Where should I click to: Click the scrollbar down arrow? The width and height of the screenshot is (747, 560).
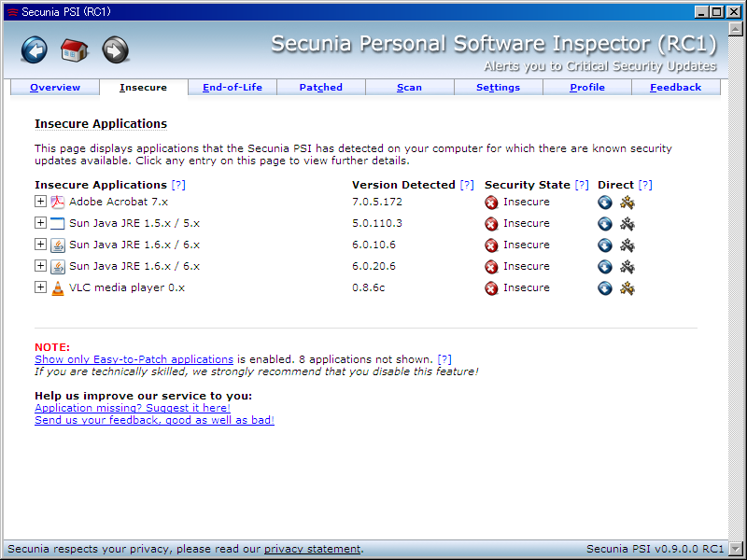pyautogui.click(x=736, y=549)
